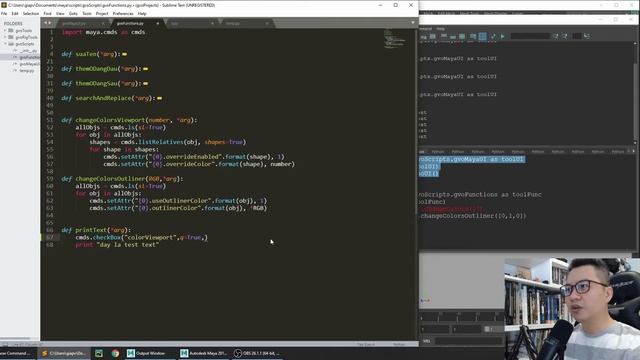Click the unsaved dot on gvoFunctions.py tab
Screen dimensions: 640x360
pos(158,24)
